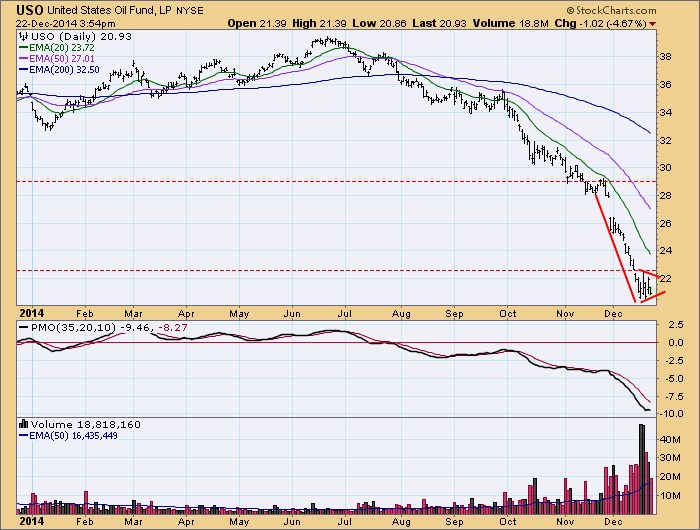Click the Volume 18,818,160 legend label
The height and width of the screenshot is (530, 700).
[86, 424]
